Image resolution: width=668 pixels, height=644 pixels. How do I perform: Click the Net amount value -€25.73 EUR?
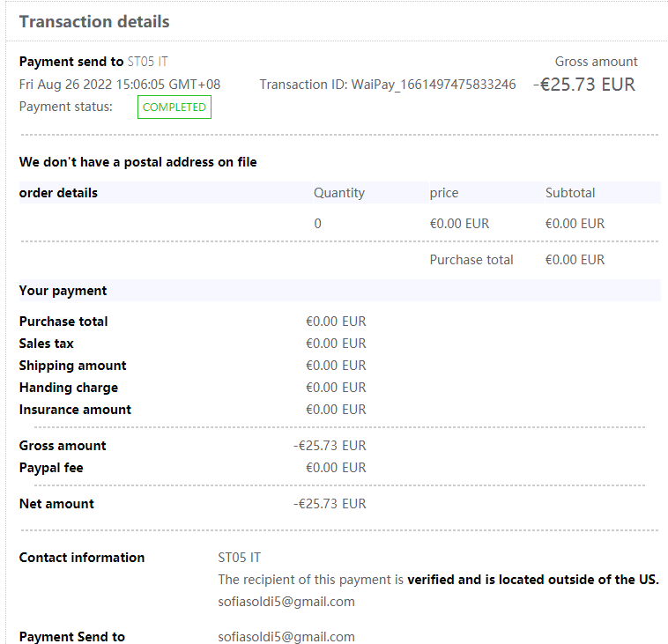tap(330, 504)
